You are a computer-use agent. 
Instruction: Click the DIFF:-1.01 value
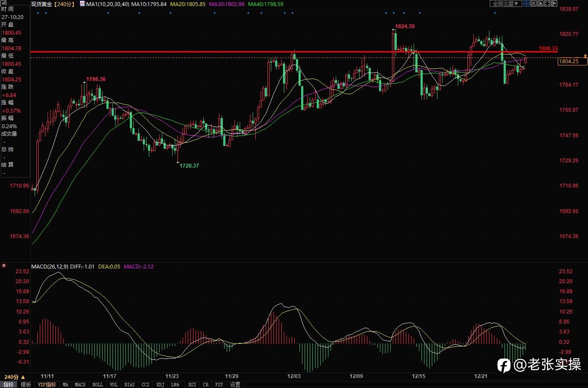pyautogui.click(x=82, y=266)
